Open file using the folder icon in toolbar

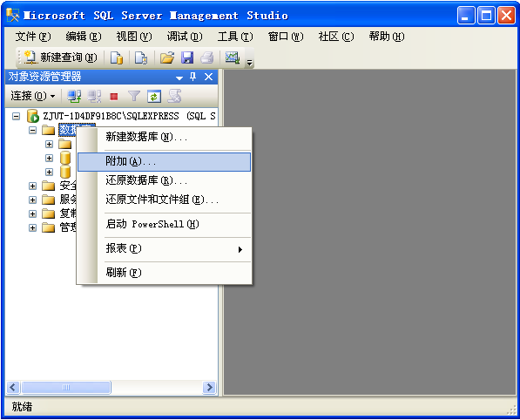167,58
